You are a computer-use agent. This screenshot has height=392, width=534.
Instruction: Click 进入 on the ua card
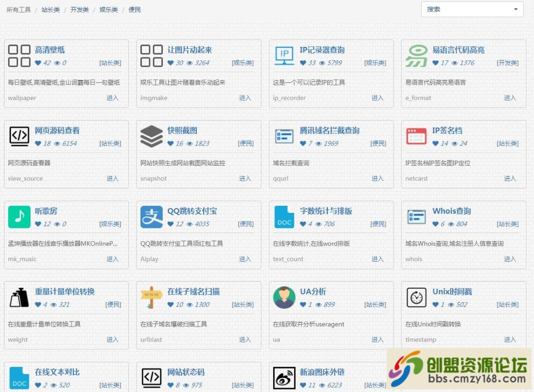[x=377, y=340]
